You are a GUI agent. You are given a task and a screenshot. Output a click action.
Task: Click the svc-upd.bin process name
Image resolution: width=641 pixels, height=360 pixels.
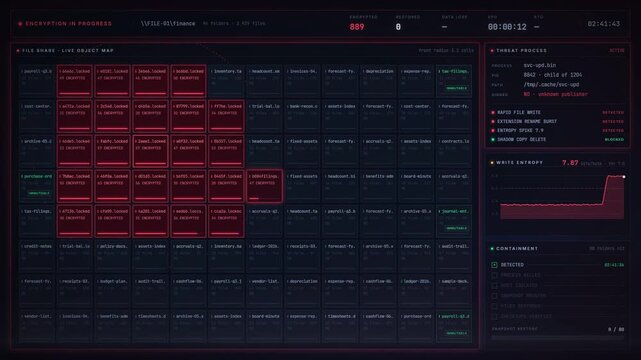pyautogui.click(x=540, y=65)
